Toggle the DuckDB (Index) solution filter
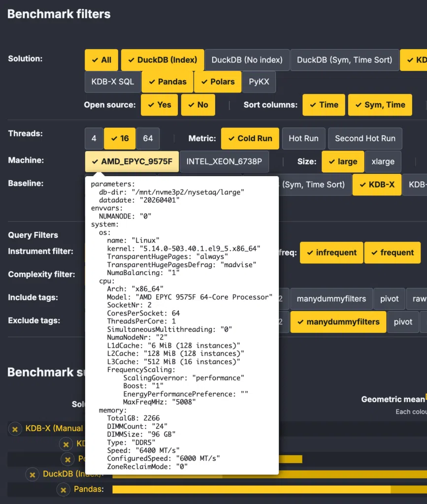The height and width of the screenshot is (504, 427). [x=163, y=60]
